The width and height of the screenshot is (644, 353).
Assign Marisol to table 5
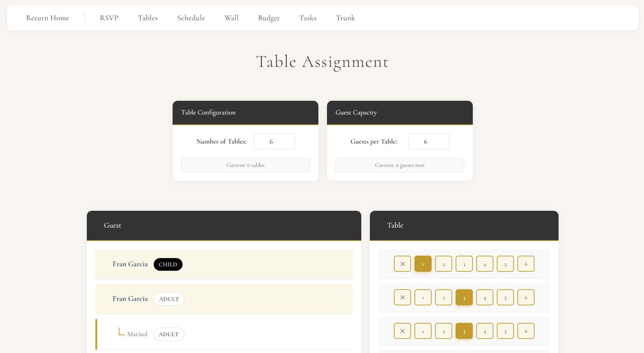(x=505, y=331)
